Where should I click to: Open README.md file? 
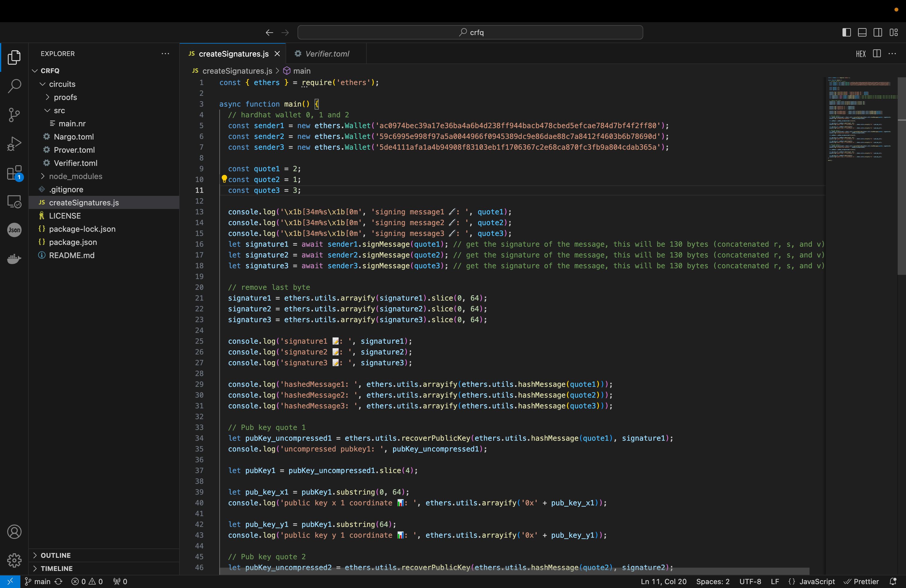click(x=104, y=255)
